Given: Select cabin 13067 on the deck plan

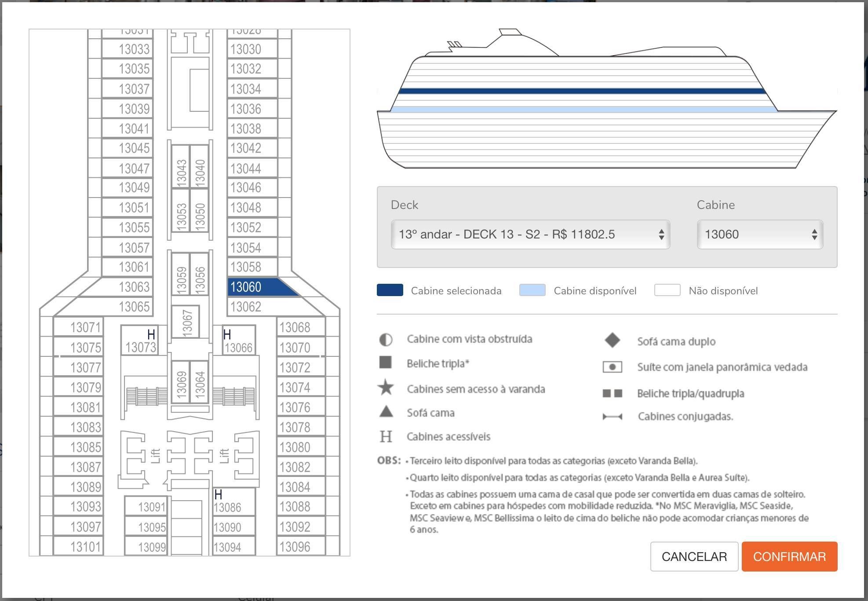Looking at the screenshot, I should [x=186, y=322].
